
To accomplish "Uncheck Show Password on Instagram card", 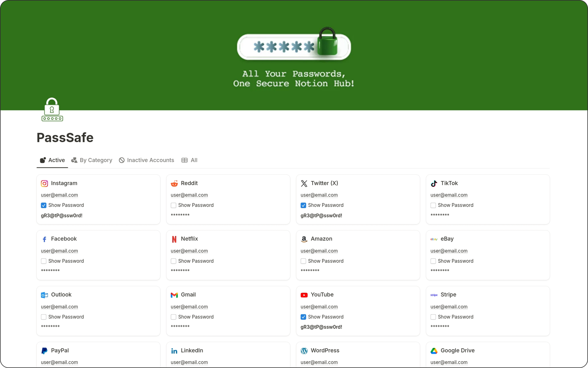I will click(x=44, y=205).
